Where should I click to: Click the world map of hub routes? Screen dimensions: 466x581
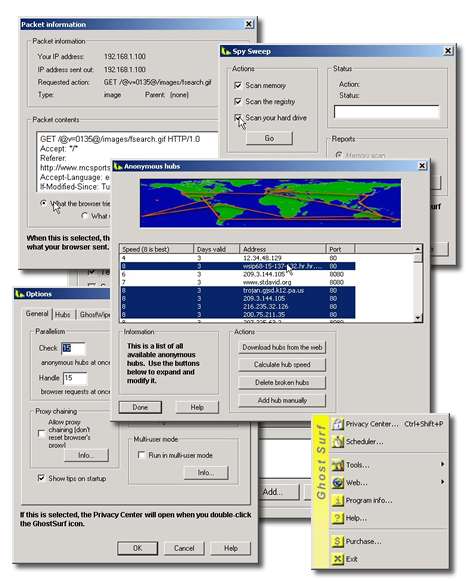tap(270, 203)
